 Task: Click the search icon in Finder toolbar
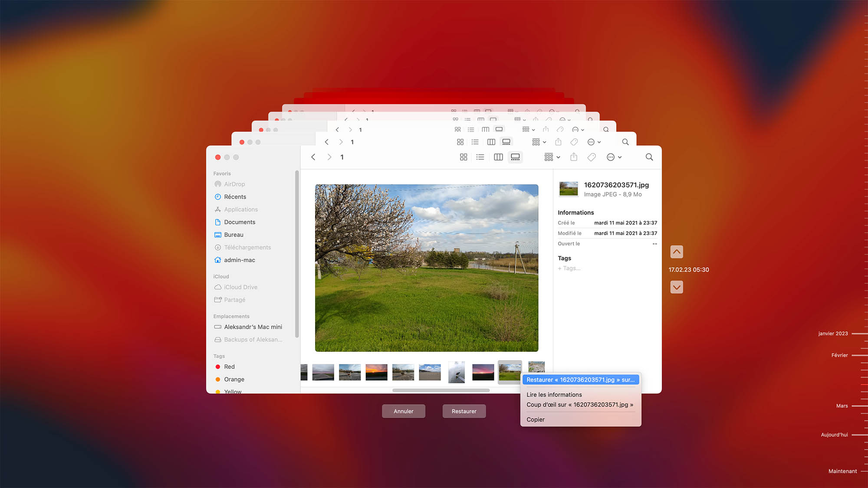click(x=649, y=157)
